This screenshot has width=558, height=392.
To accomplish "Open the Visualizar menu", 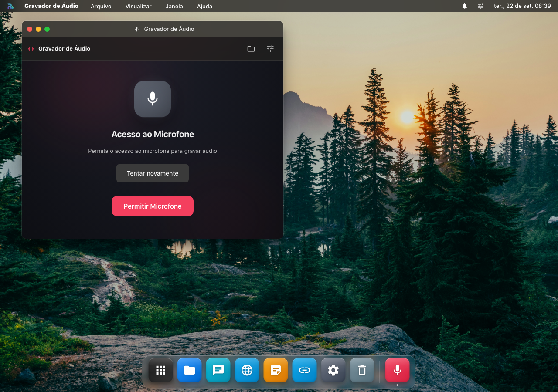I will (x=139, y=6).
